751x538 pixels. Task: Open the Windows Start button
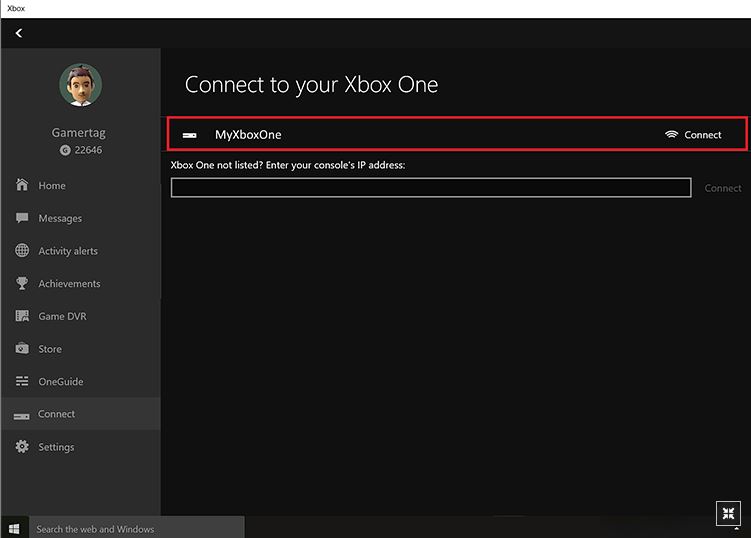click(x=14, y=528)
